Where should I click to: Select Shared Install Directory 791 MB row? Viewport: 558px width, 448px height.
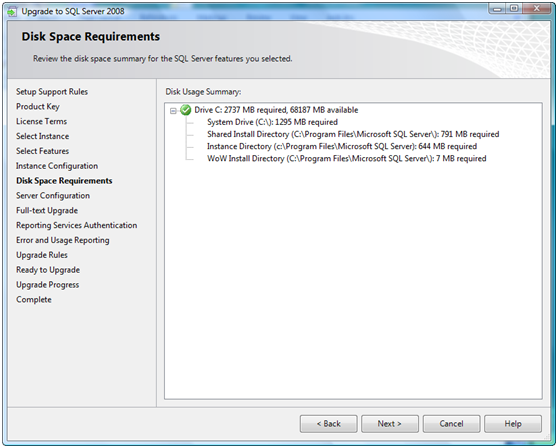353,134
